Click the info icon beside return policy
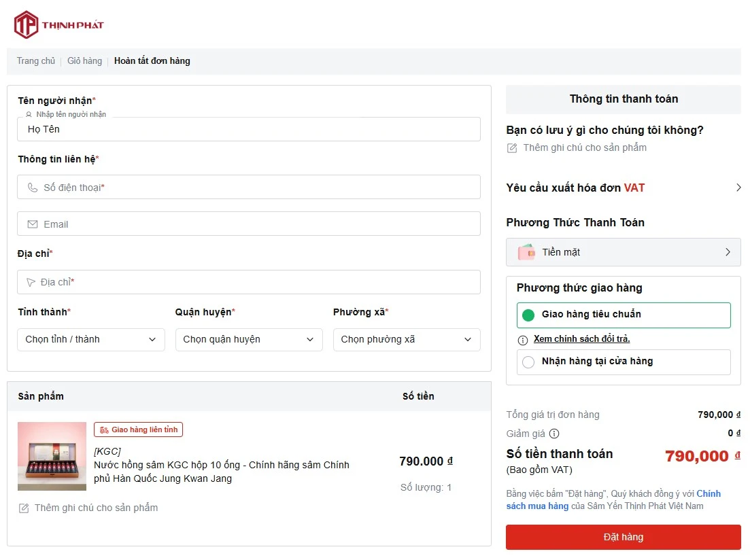The image size is (750, 560). (523, 340)
